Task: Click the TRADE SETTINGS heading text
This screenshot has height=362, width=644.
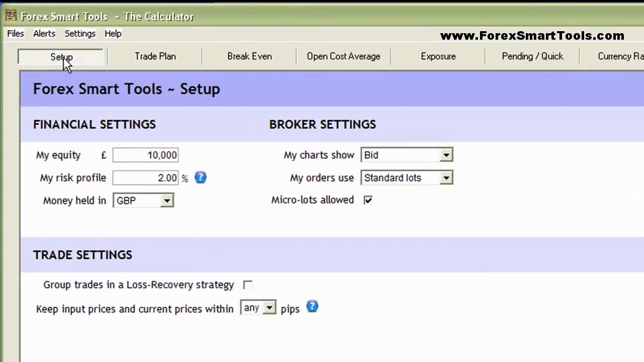Action: (83, 255)
